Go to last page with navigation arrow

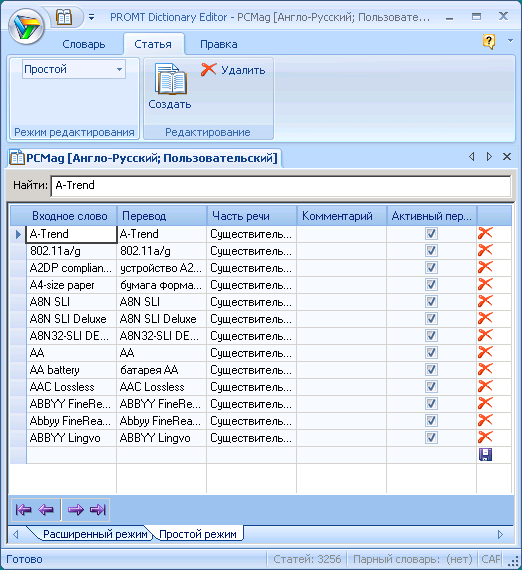pyautogui.click(x=98, y=510)
